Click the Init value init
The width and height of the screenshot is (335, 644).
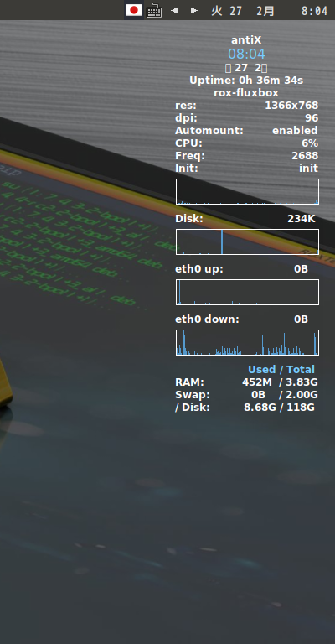tap(309, 169)
